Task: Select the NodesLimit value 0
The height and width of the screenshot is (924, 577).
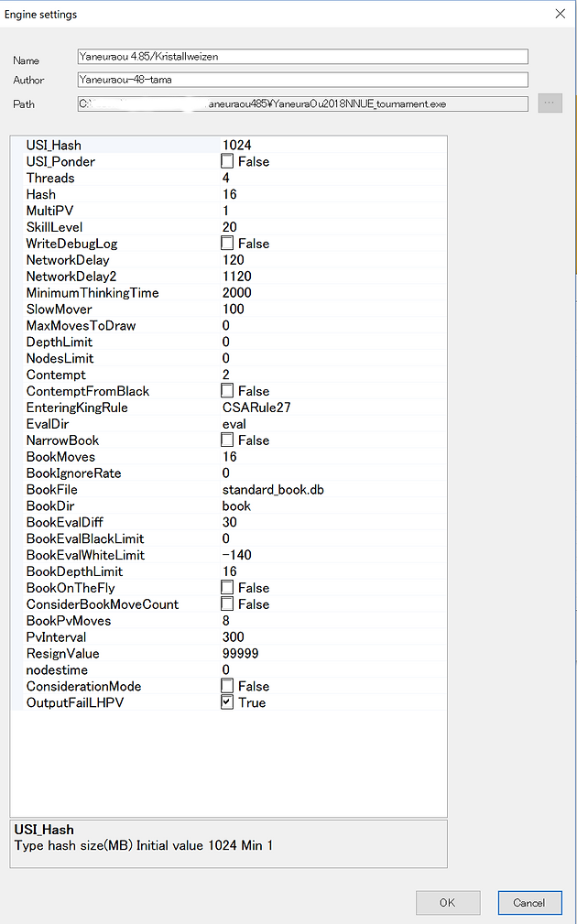Action: coord(225,358)
